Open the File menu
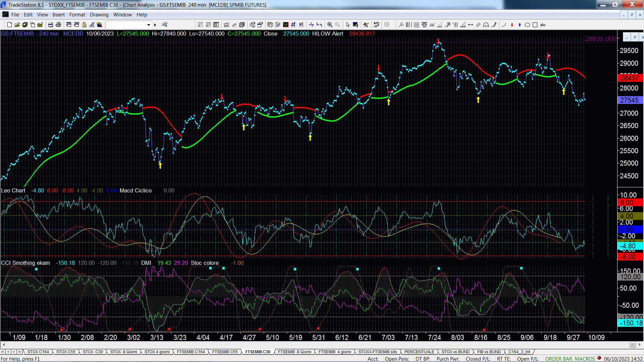This screenshot has width=644, height=362. click(x=15, y=15)
